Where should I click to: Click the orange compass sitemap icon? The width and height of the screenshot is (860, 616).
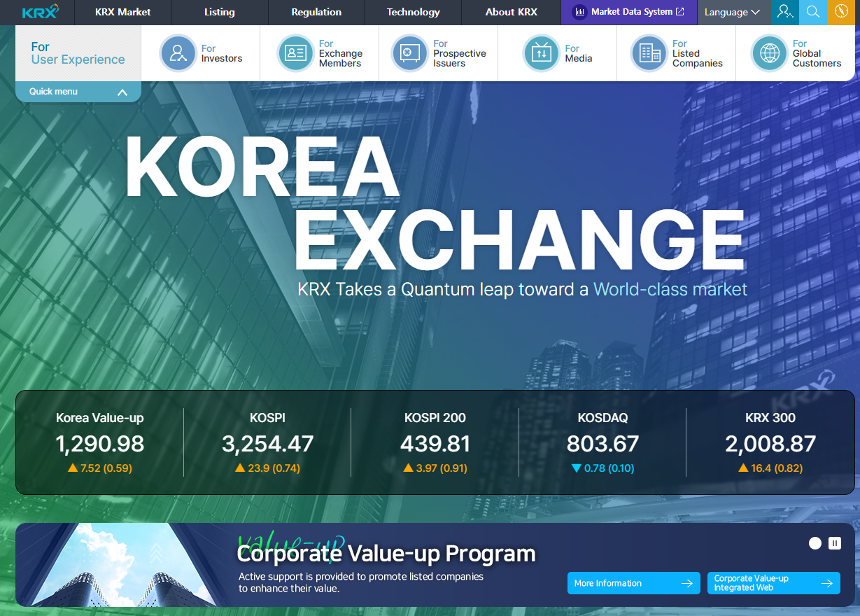click(x=840, y=12)
